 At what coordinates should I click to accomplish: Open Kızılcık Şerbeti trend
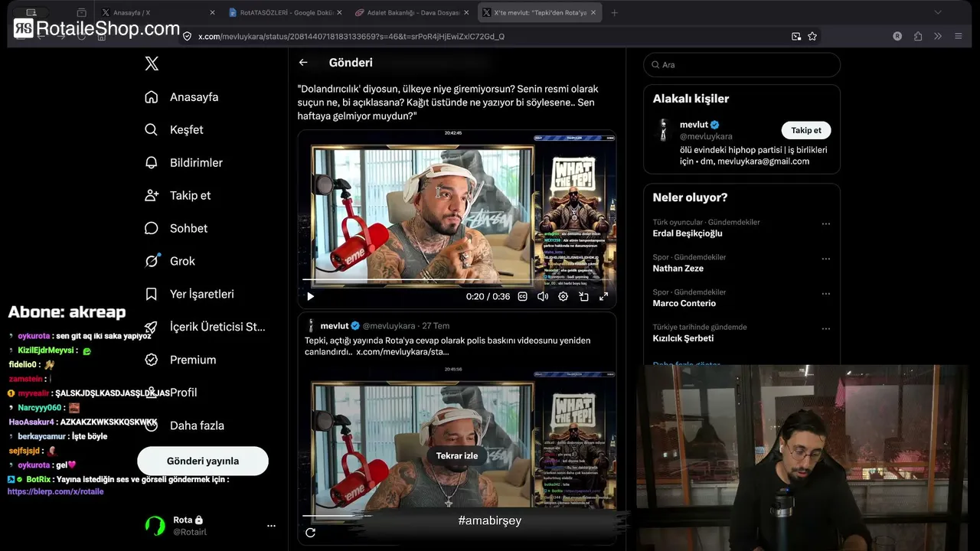point(683,338)
